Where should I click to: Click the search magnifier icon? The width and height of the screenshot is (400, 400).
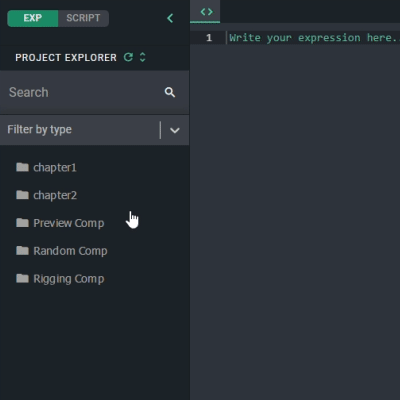click(170, 92)
